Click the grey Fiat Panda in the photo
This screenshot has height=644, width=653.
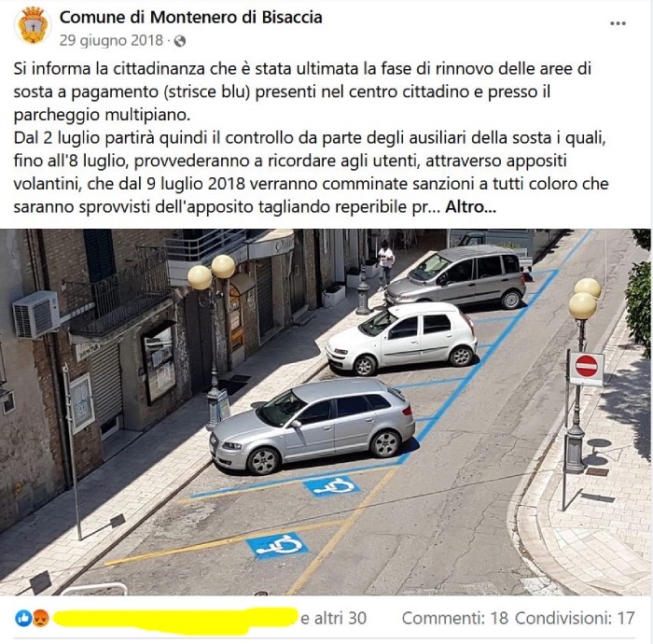click(455, 275)
